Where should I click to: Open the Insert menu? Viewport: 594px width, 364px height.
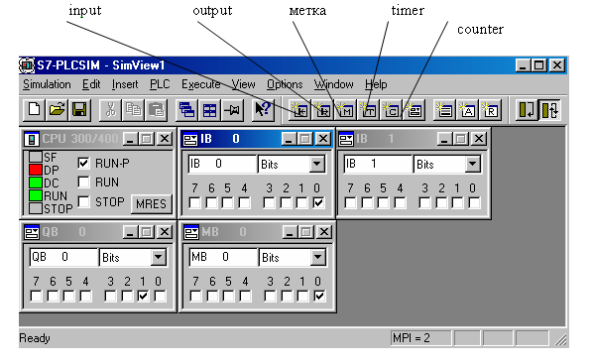125,84
